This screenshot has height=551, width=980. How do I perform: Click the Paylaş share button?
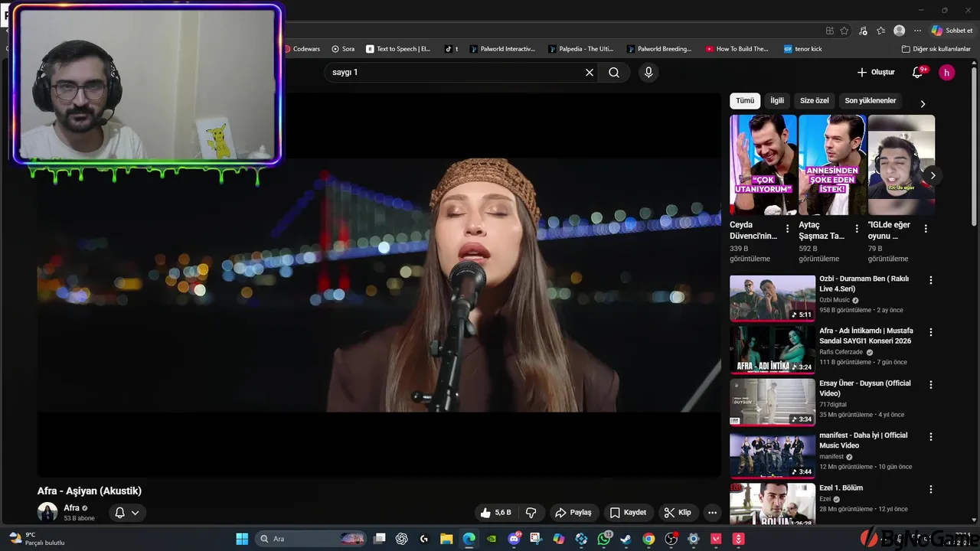pos(573,513)
